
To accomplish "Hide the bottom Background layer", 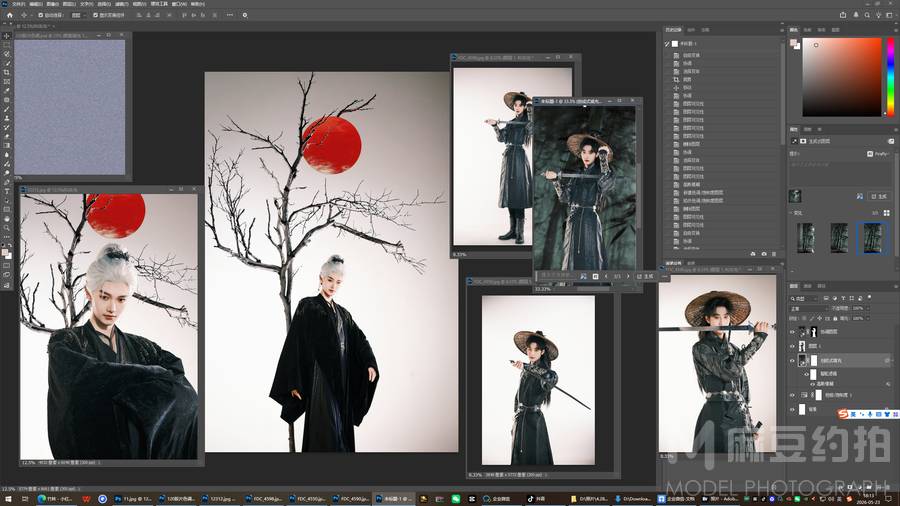I will (792, 409).
